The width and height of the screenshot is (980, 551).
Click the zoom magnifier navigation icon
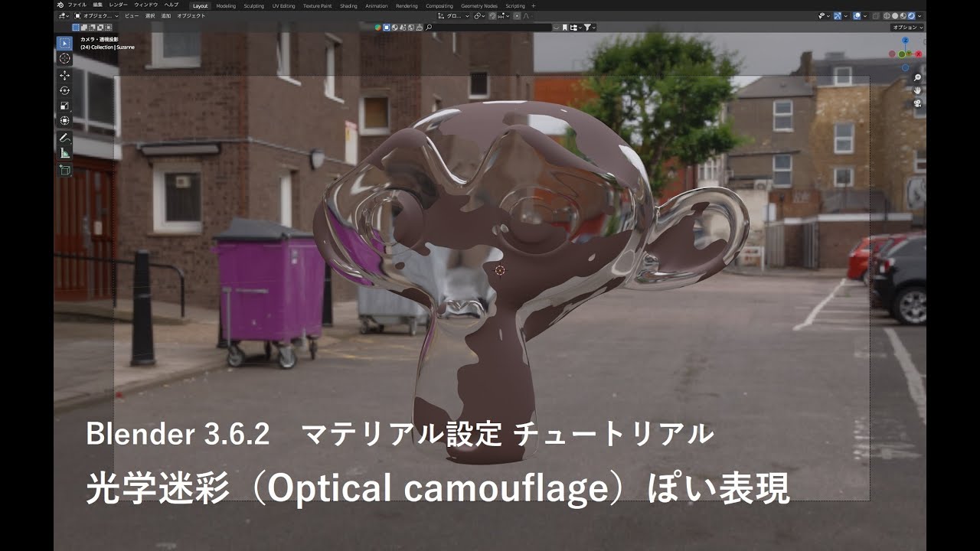(x=917, y=77)
